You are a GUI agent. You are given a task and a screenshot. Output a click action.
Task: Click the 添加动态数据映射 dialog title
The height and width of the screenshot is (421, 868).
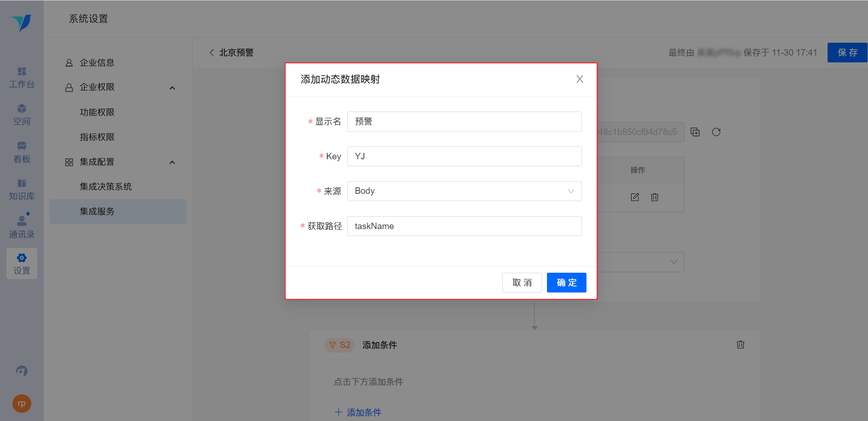click(340, 79)
